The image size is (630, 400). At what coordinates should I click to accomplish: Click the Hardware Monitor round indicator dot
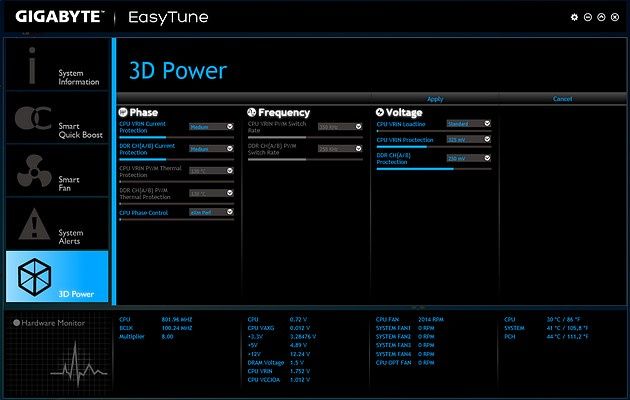coord(16,322)
